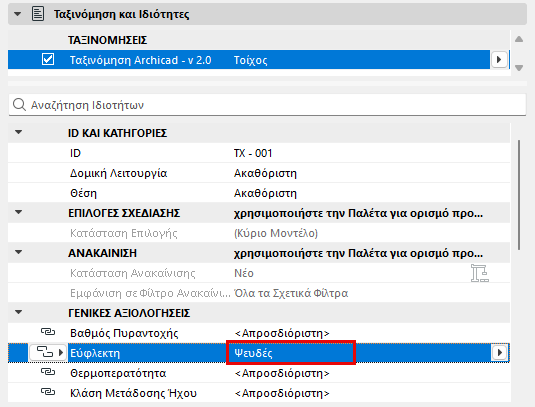This screenshot has height=407, width=535.
Task: Click the ΕΠΙΛΟΓΕΣ ΣΧΕΔΙΑΣΗΣ group header text
Action: [x=124, y=213]
